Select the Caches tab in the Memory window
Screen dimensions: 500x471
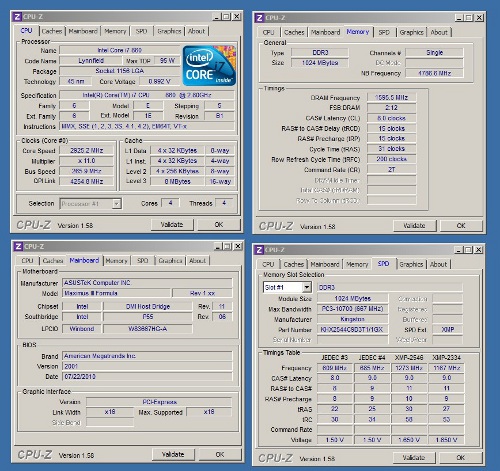[294, 32]
